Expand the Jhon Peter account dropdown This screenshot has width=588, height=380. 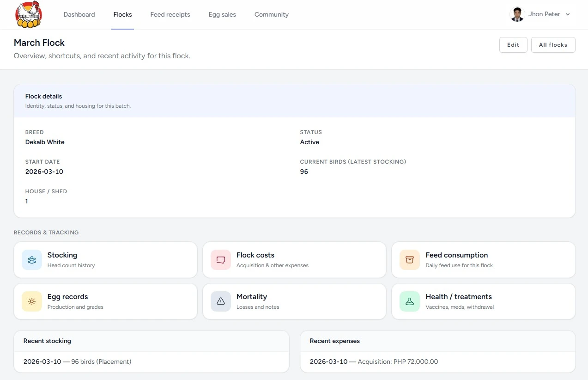568,14
